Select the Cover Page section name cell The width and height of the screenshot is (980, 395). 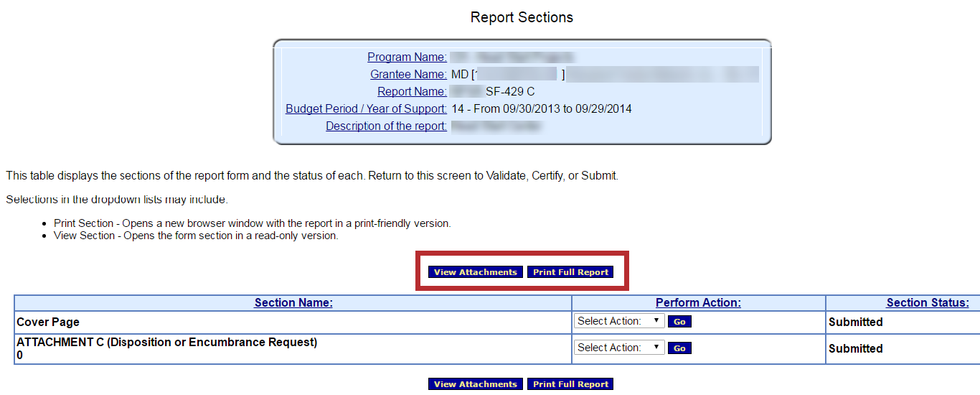48,322
